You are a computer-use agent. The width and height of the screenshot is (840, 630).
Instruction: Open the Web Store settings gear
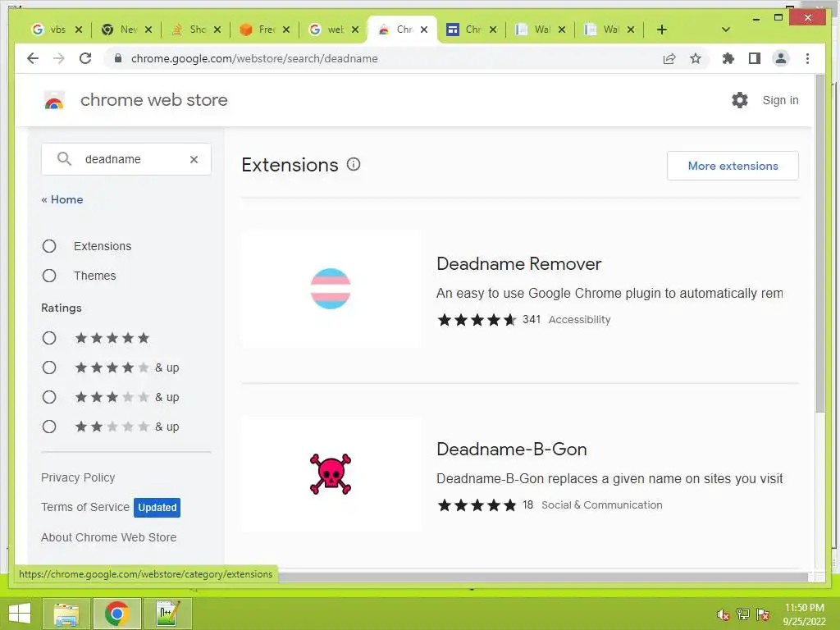pyautogui.click(x=740, y=99)
